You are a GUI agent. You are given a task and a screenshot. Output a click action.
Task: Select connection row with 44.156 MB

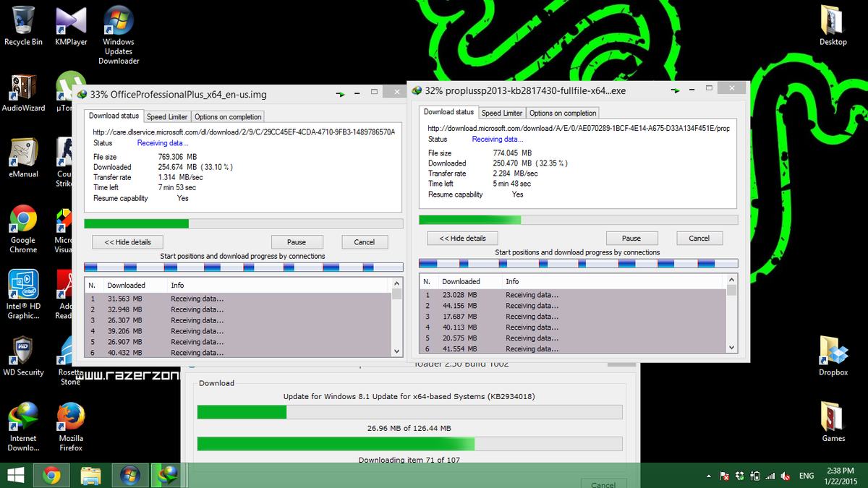[x=573, y=306]
